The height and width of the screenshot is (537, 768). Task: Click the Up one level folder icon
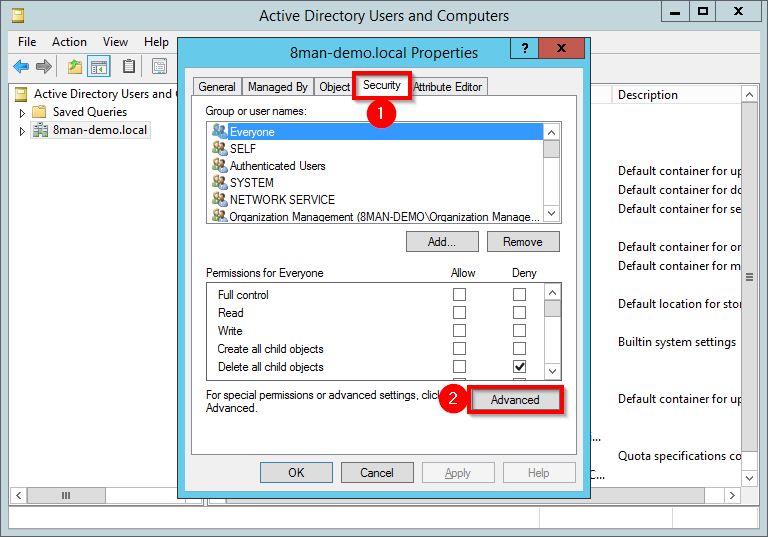click(x=75, y=66)
